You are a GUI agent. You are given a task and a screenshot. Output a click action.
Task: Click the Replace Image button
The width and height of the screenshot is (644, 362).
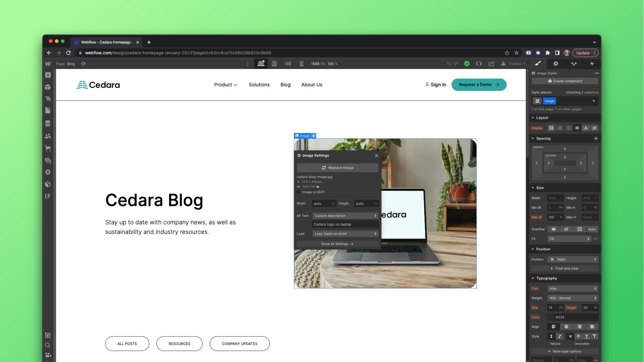tap(337, 168)
